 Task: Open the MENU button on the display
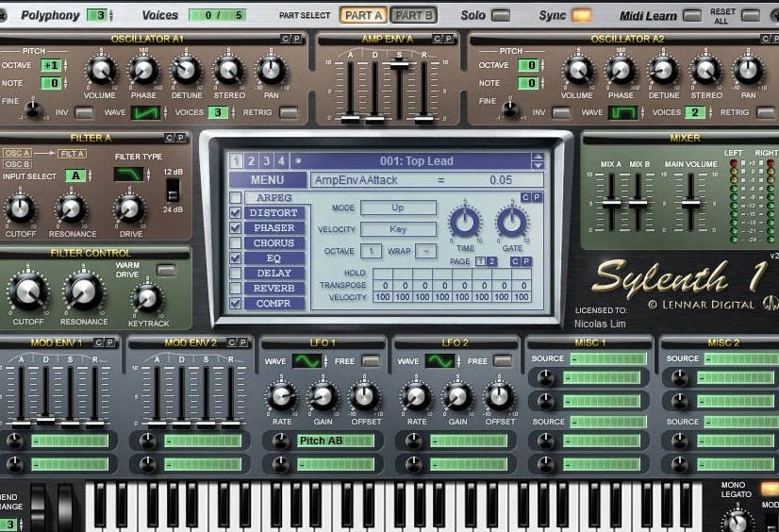click(x=267, y=180)
